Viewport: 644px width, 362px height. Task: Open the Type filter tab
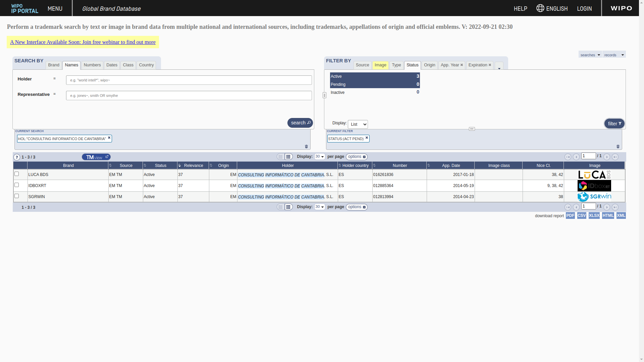(x=396, y=65)
